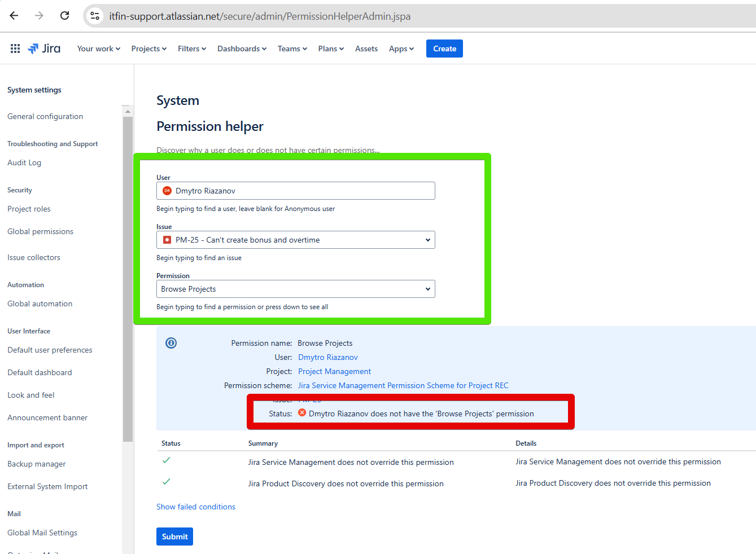This screenshot has height=554, width=756.
Task: Click the Summary column header
Action: pos(263,443)
